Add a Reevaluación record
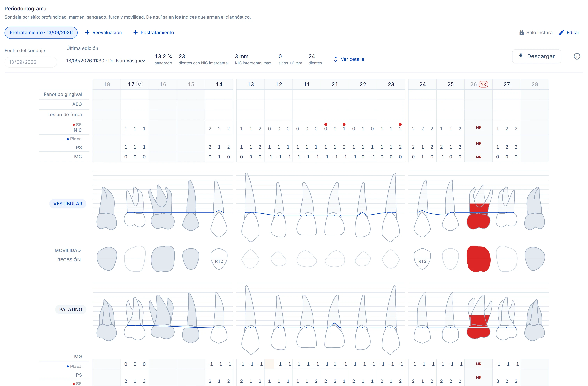The width and height of the screenshot is (588, 386). tap(104, 32)
